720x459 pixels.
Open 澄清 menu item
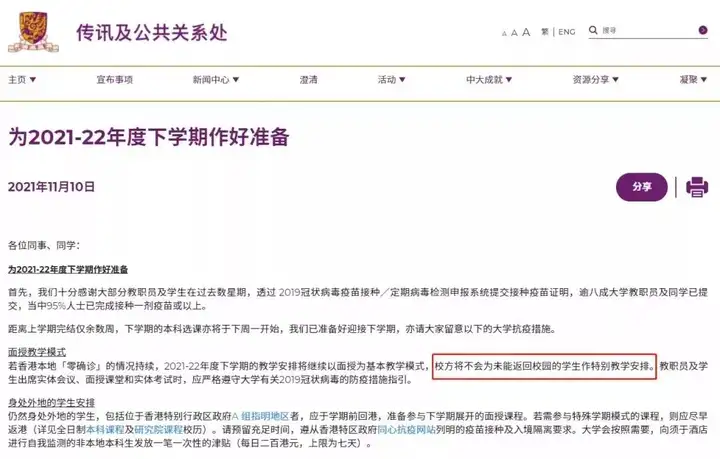click(309, 79)
